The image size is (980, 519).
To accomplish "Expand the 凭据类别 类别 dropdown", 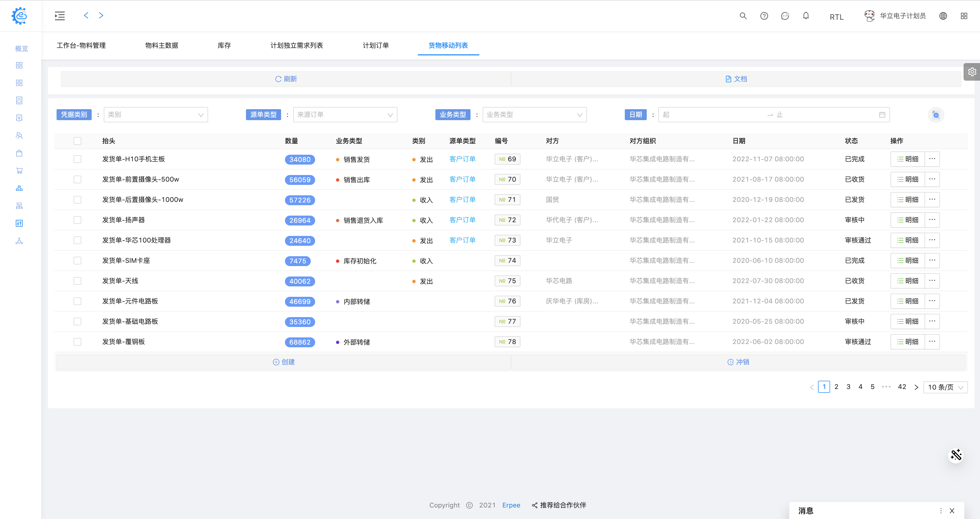I will click(156, 115).
